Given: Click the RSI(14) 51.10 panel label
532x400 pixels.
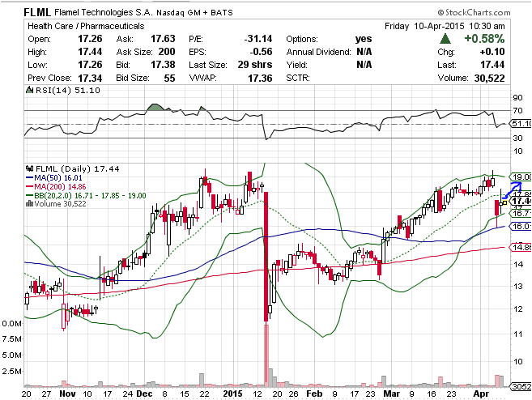Looking at the screenshot, I should 68,90.
